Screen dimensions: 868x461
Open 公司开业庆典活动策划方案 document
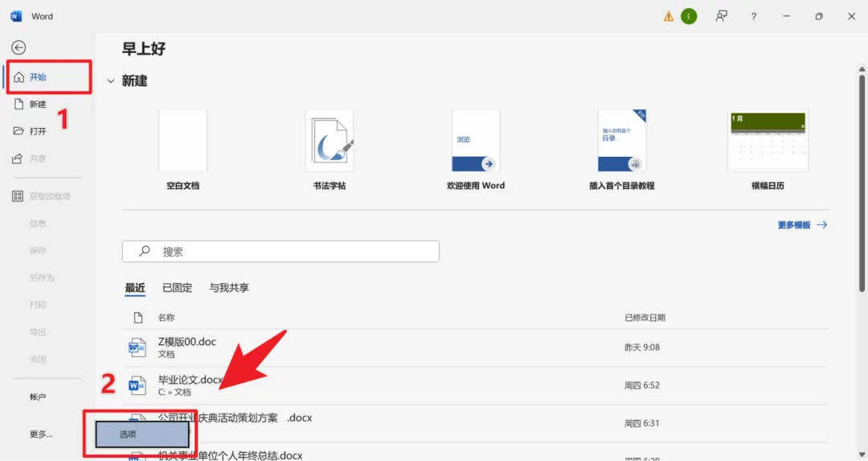[475, 422]
